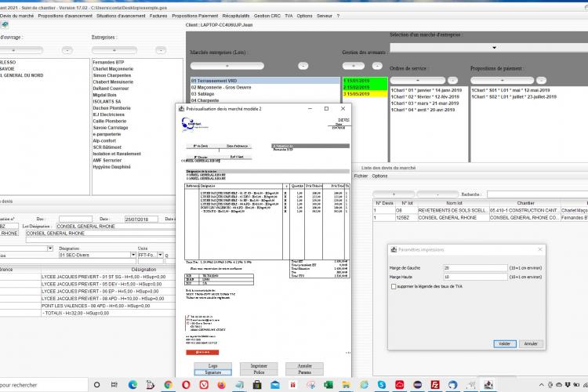Launch Excel from the taskbar

328,384
